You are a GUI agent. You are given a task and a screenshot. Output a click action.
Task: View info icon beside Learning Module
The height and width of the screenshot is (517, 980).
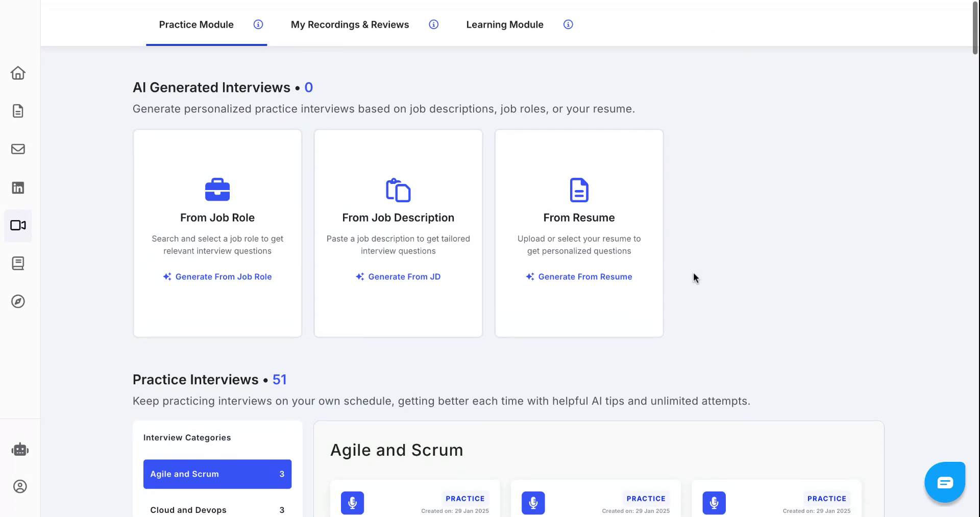[568, 24]
